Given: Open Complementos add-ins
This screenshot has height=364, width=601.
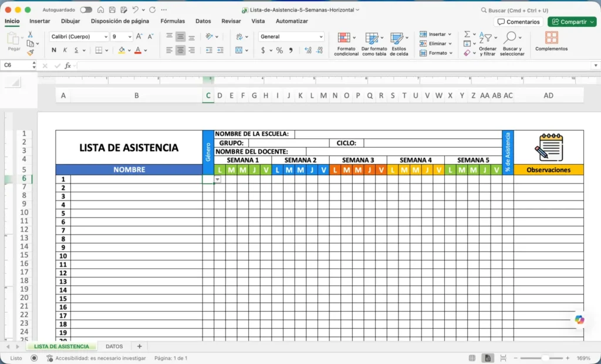Looking at the screenshot, I should pyautogui.click(x=551, y=41).
